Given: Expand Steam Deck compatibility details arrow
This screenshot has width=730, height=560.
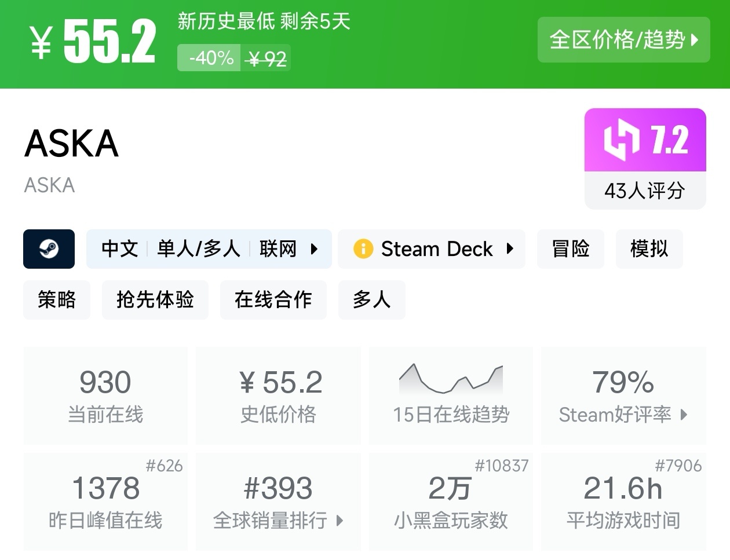Looking at the screenshot, I should [x=510, y=249].
